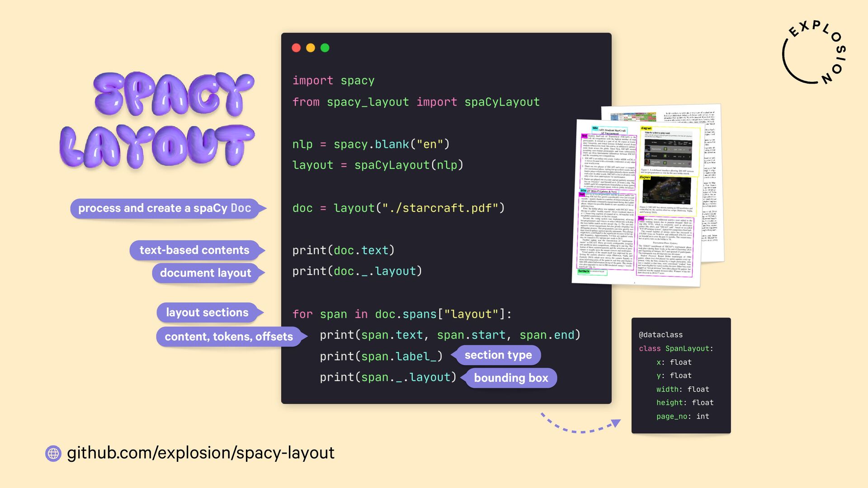The image size is (868, 488).
Task: Select the 'layout sections' label
Action: click(x=207, y=313)
